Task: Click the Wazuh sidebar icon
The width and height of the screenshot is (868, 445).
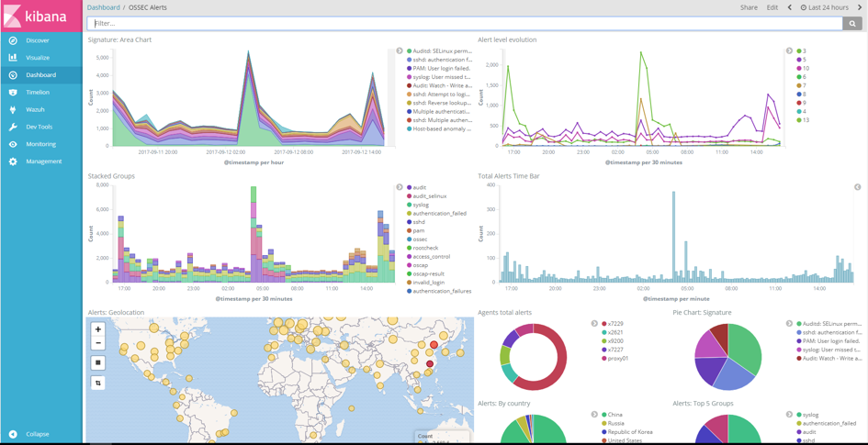Action: pos(13,109)
